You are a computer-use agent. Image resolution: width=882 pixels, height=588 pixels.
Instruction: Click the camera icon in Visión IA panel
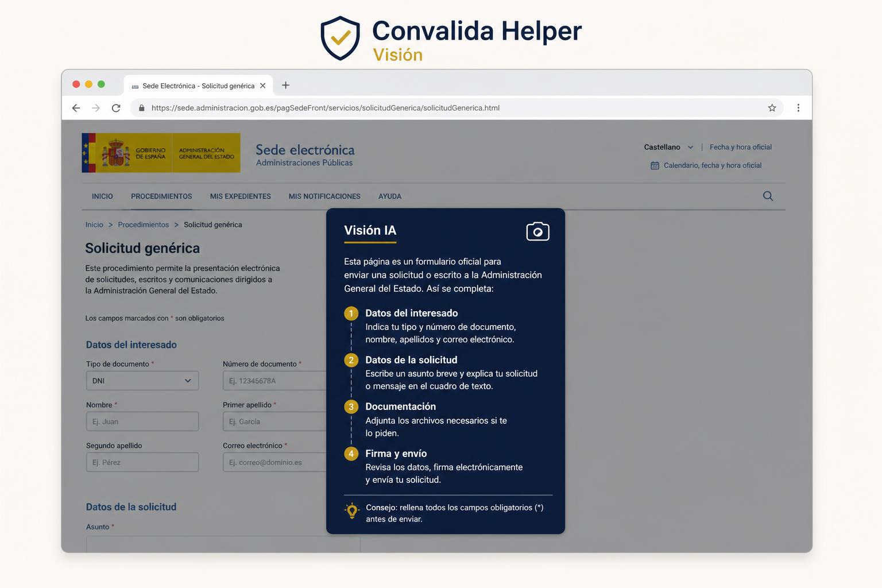[538, 231]
